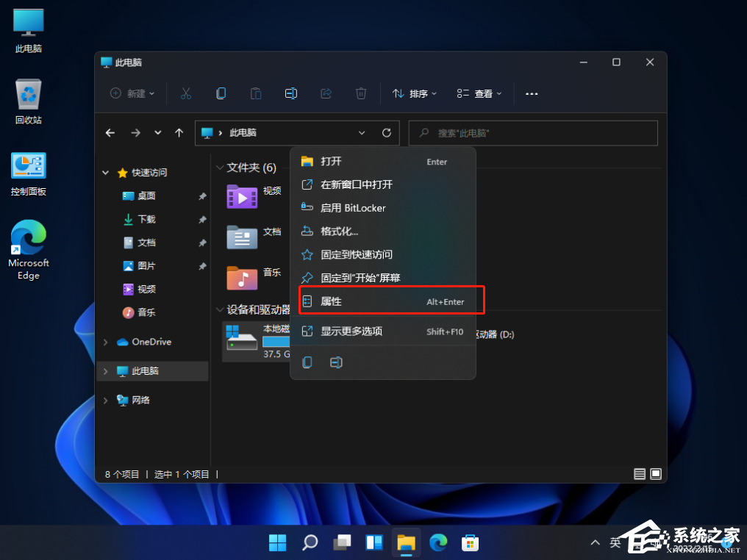Click the 搜索"此电脑" search box

tap(533, 133)
